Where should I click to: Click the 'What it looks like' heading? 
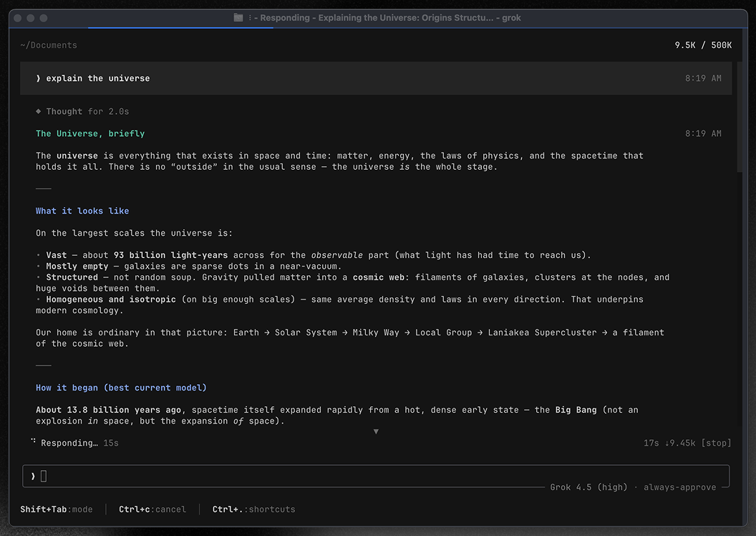point(82,211)
